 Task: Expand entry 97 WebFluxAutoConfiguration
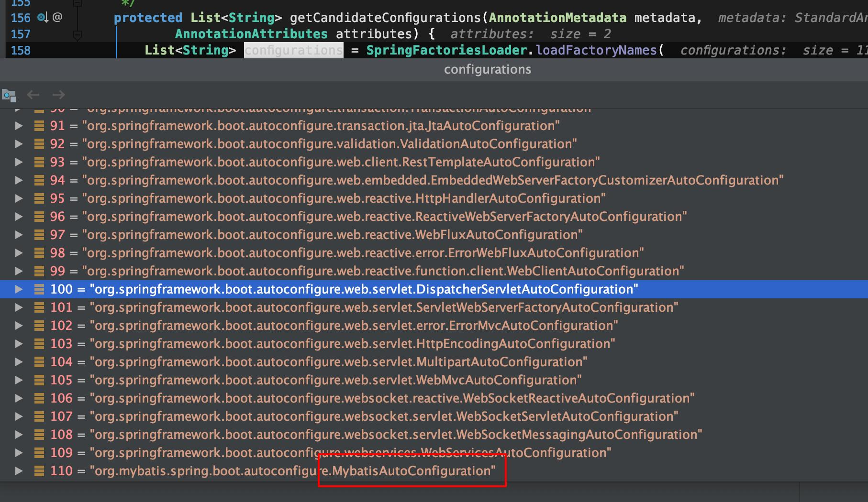tap(19, 235)
